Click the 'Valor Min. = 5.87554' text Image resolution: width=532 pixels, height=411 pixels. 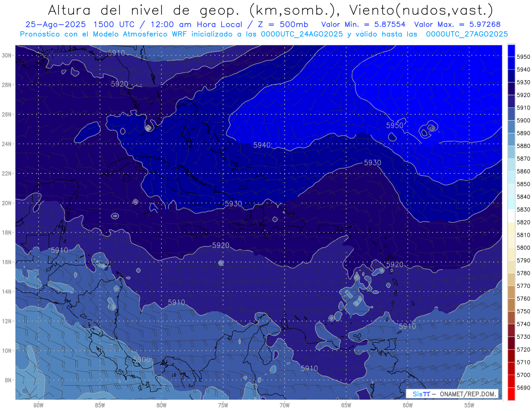(x=364, y=25)
